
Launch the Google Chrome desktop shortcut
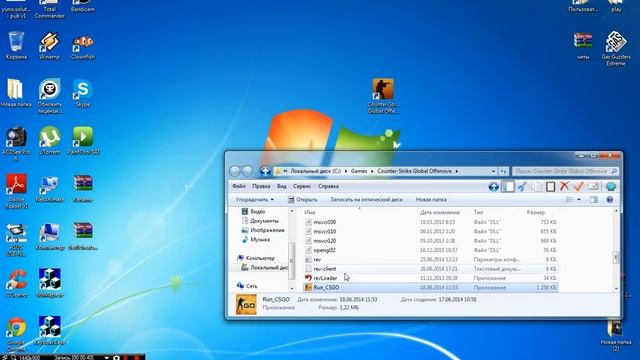tap(16, 335)
